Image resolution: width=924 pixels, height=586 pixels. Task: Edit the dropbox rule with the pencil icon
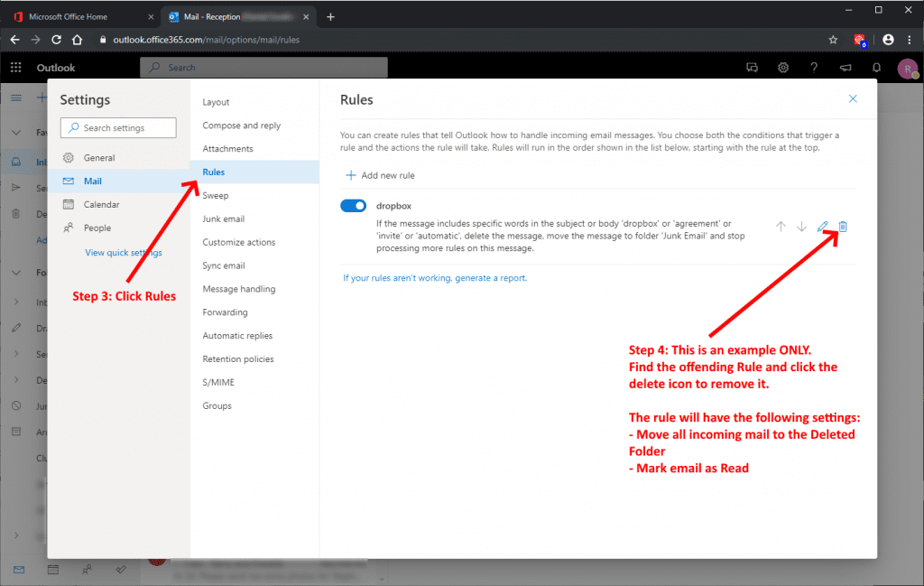click(x=822, y=227)
